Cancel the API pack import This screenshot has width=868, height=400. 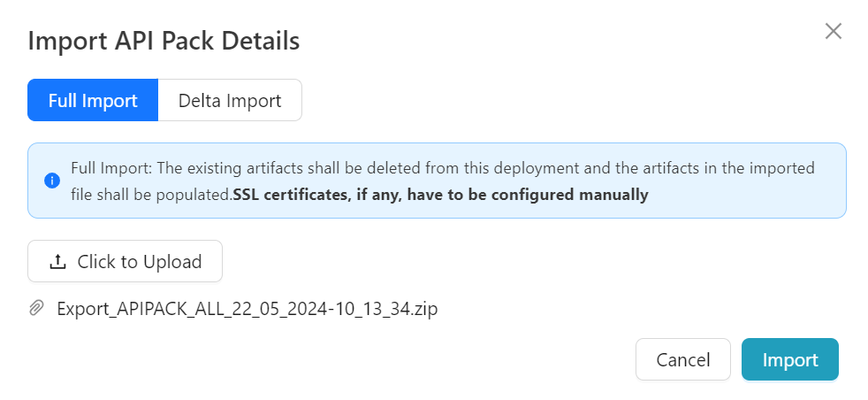coord(682,359)
